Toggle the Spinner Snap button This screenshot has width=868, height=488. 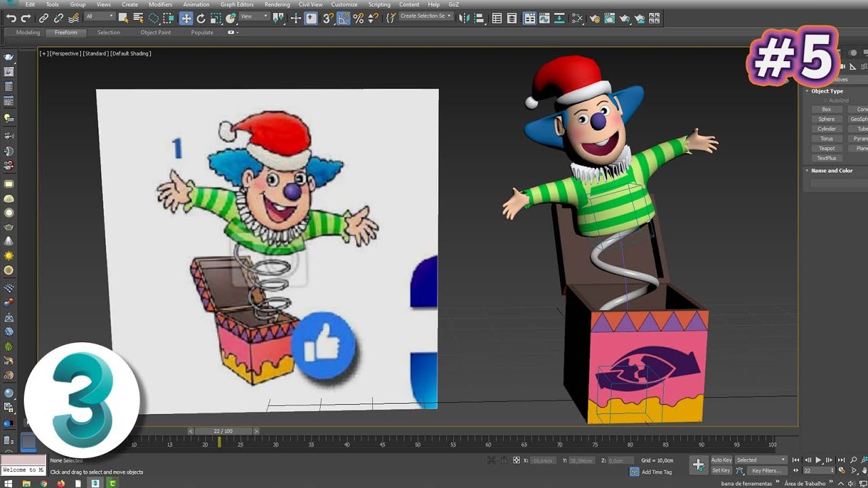pos(372,18)
